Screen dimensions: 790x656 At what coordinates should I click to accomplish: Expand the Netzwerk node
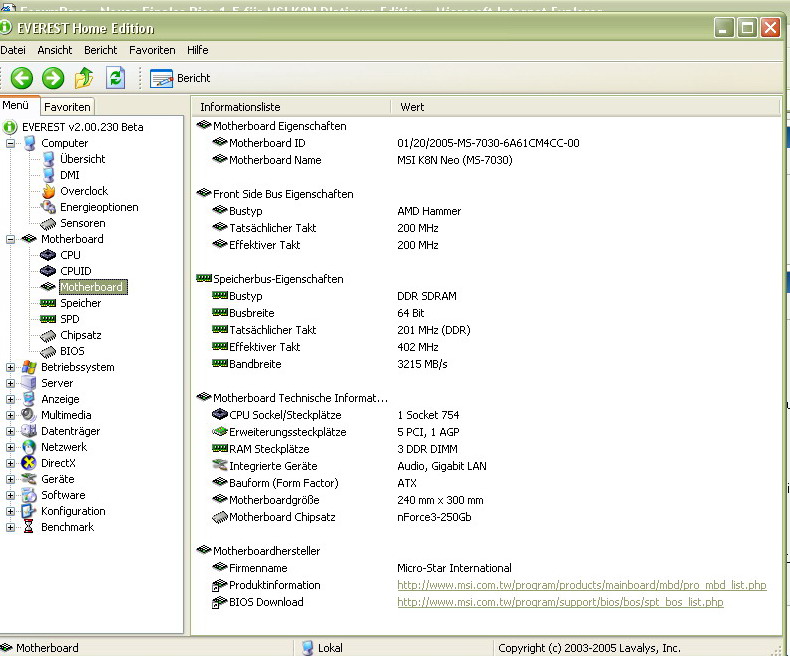tap(10, 447)
